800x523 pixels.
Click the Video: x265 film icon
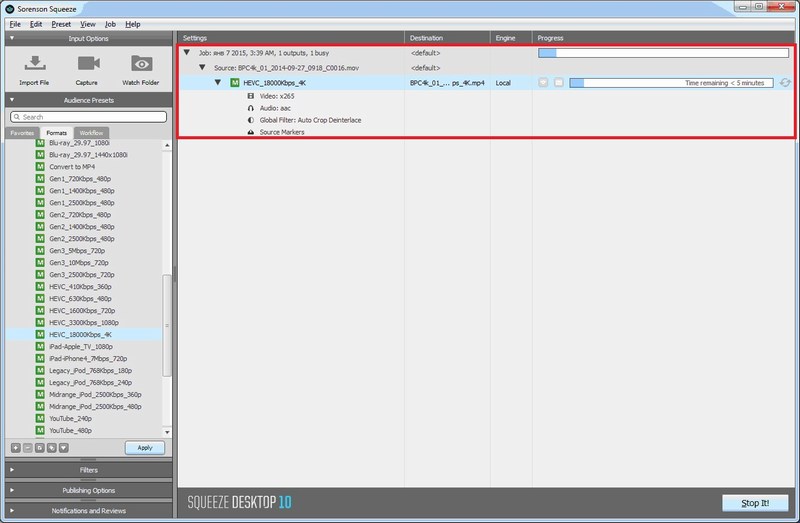[x=251, y=96]
